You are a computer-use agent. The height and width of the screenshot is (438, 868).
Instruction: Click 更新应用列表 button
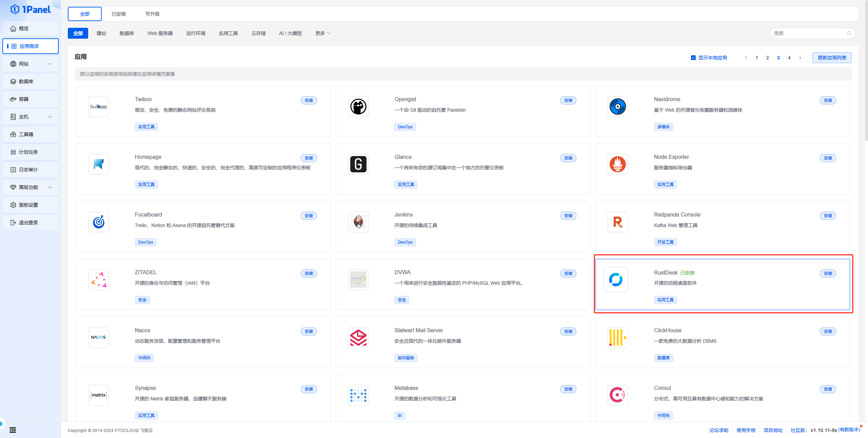(x=832, y=58)
